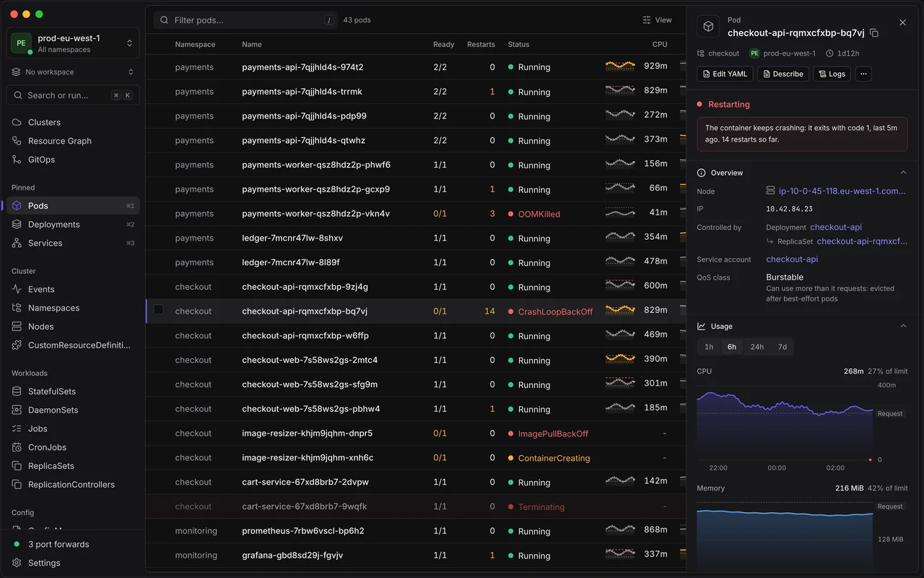Close the pod details panel
The height and width of the screenshot is (578, 924).
pos(902,23)
